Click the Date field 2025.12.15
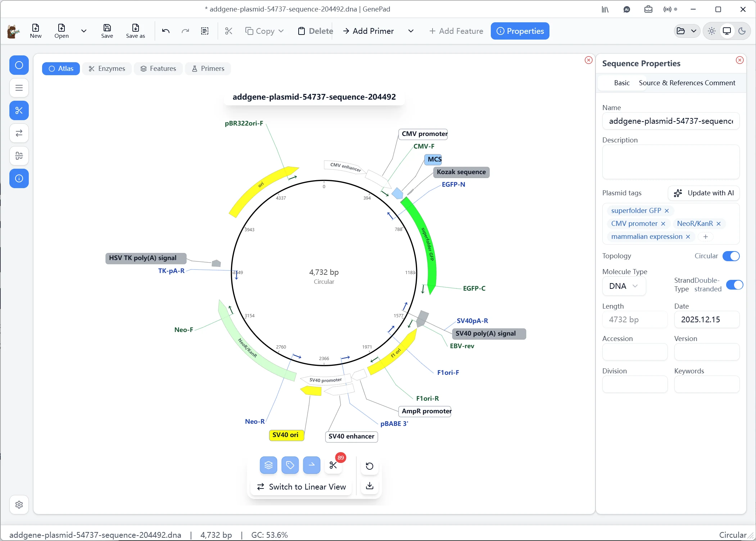 click(x=707, y=320)
